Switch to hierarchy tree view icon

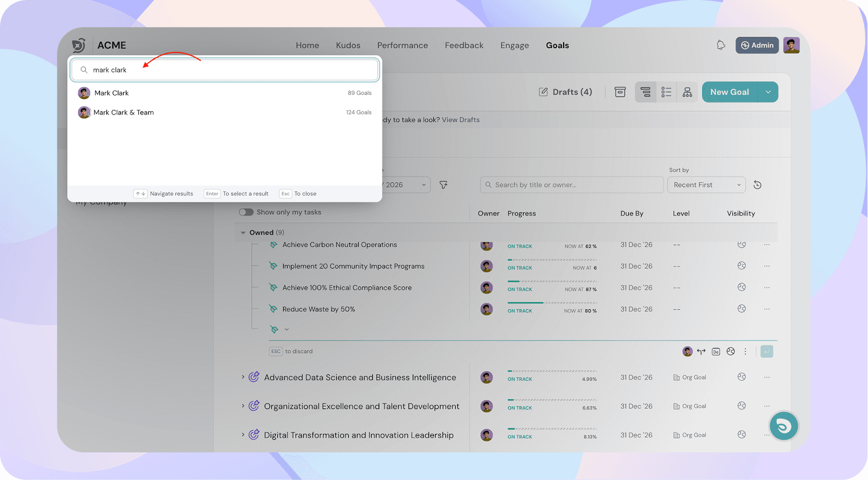pyautogui.click(x=645, y=92)
